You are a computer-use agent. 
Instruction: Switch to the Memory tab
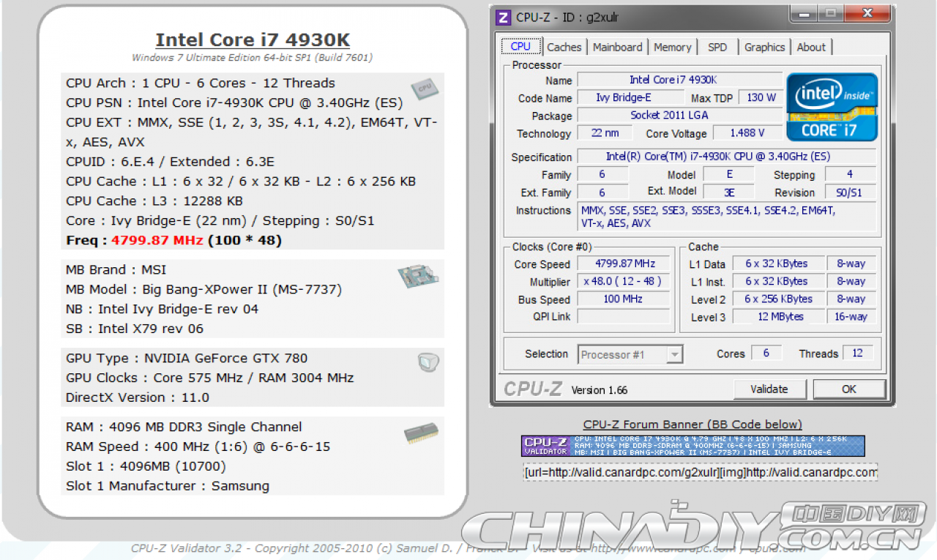[672, 47]
